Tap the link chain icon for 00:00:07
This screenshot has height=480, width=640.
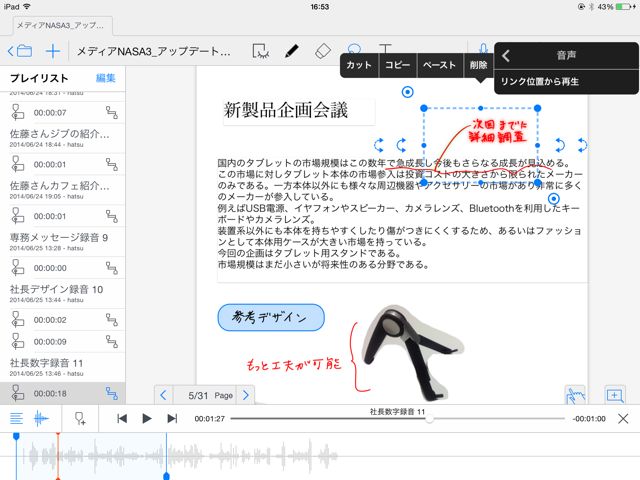111,112
